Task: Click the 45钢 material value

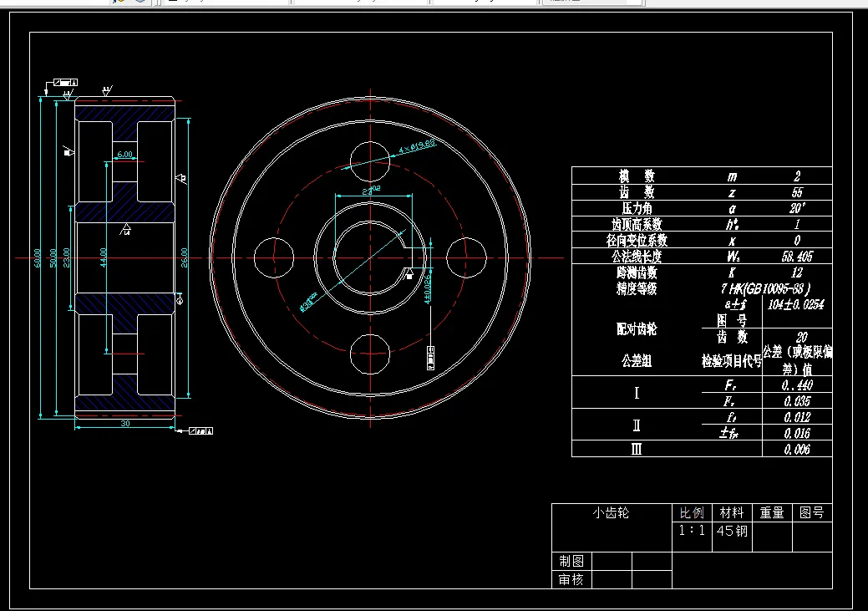Action: [732, 531]
